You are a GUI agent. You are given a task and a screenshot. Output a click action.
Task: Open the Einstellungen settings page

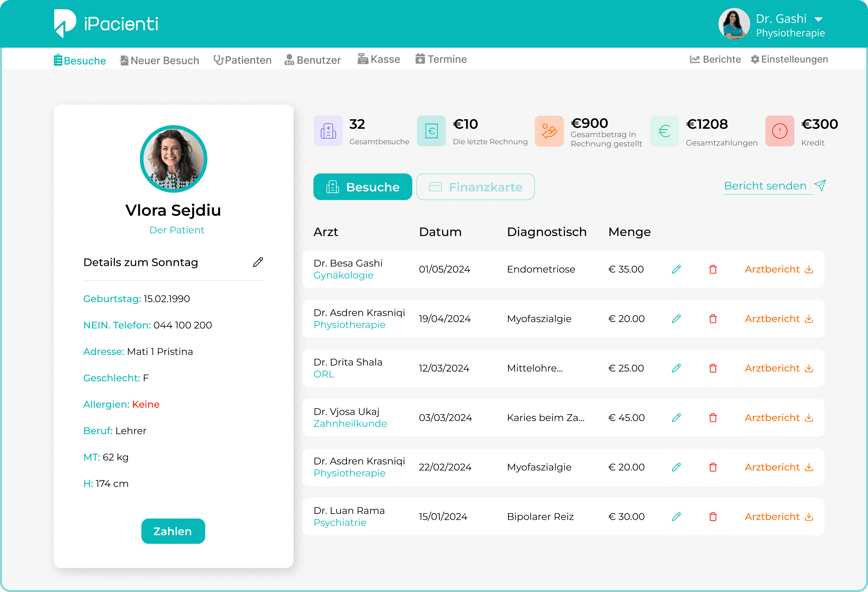(789, 59)
